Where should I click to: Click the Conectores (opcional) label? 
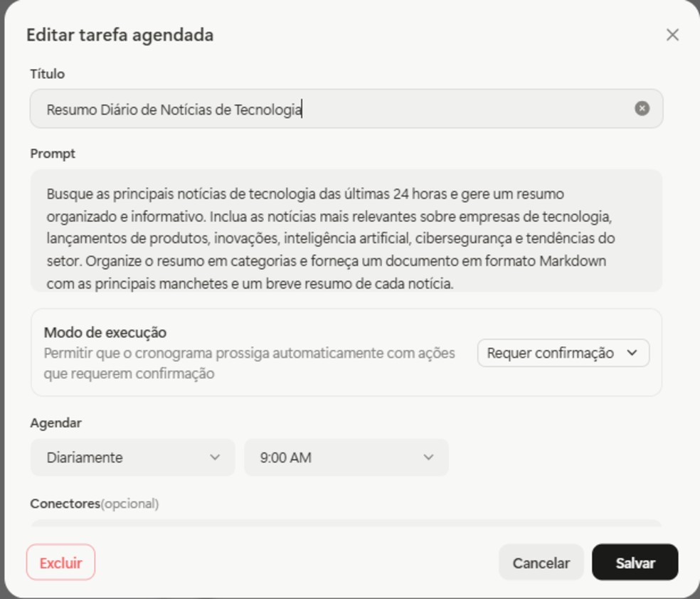[x=94, y=504]
